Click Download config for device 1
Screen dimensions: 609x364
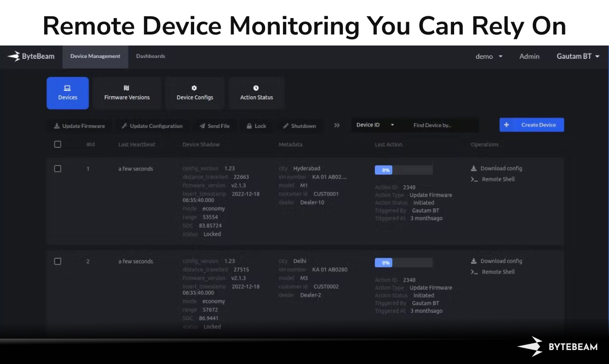click(x=496, y=169)
